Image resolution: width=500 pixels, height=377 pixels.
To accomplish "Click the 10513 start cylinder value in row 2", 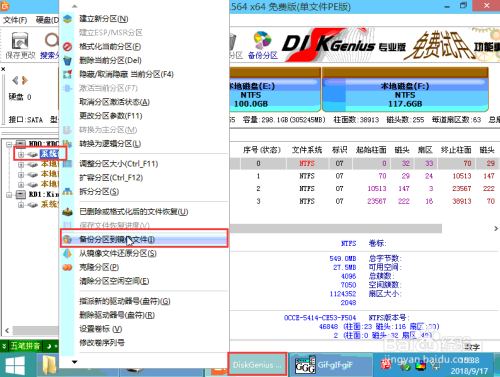I will tap(377, 189).
